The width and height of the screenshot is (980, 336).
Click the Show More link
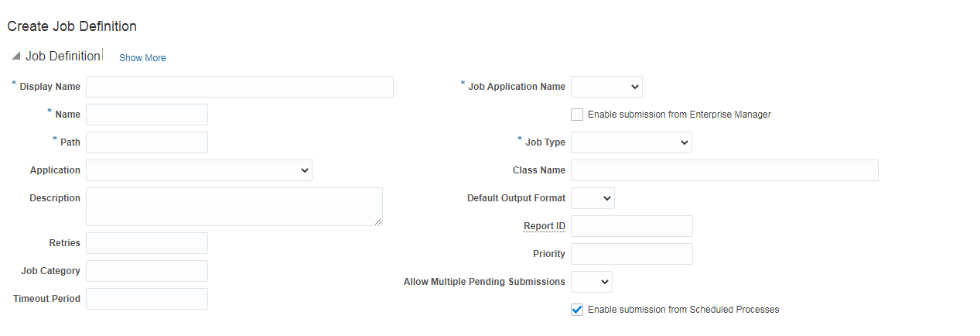[x=142, y=58]
